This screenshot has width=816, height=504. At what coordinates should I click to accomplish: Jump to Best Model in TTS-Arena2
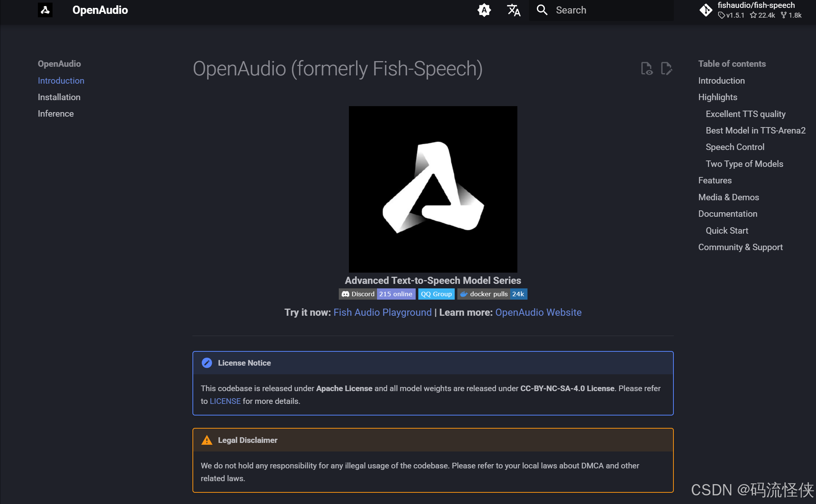(x=756, y=130)
